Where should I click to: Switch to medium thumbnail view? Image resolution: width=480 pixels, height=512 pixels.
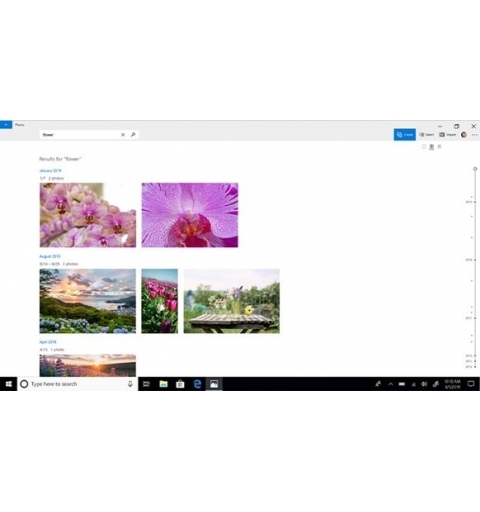pyautogui.click(x=431, y=146)
